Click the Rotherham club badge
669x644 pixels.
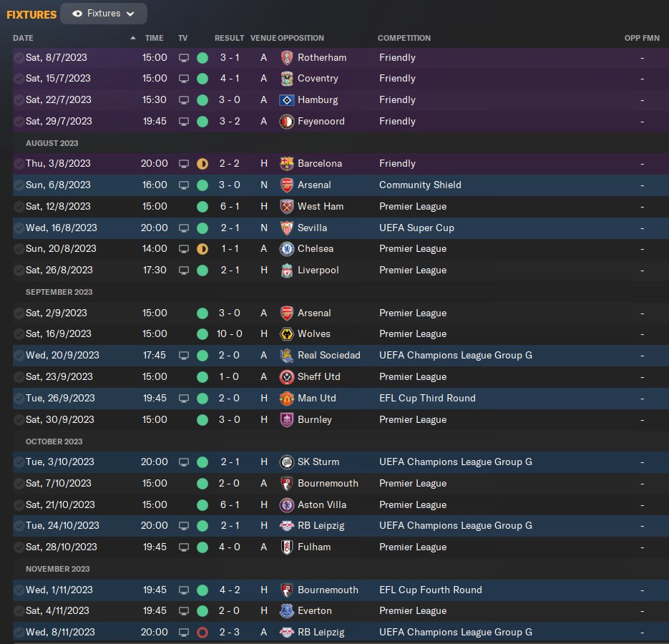point(287,58)
